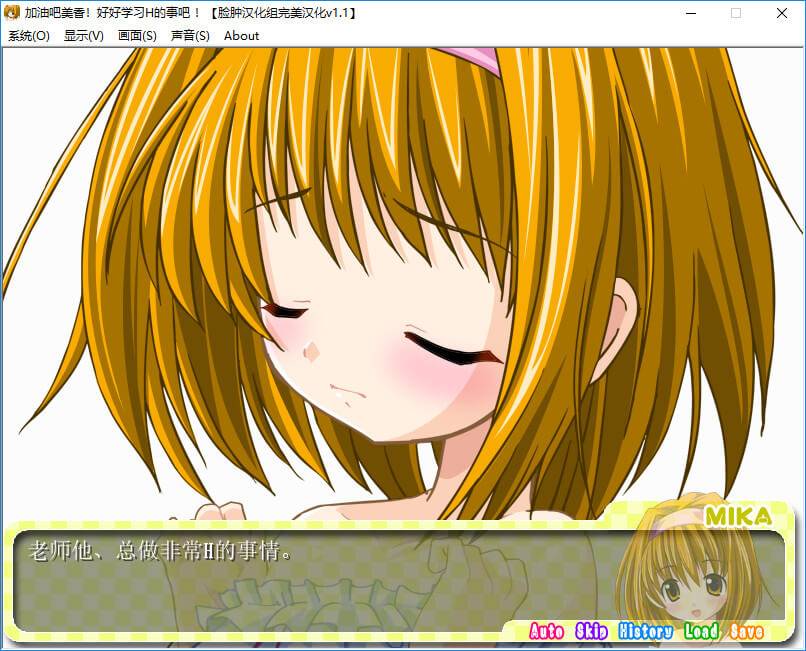806x651 pixels.
Task: Open the 系统(O) menu
Action: (x=29, y=36)
